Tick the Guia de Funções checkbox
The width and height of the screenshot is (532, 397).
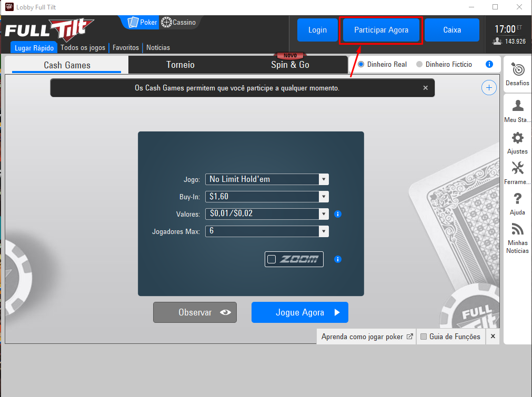pos(424,337)
